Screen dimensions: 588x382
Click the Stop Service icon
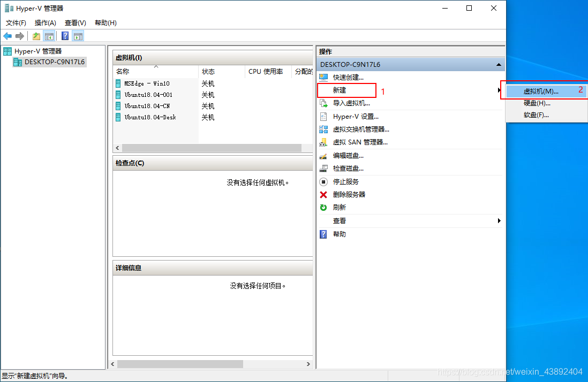(323, 182)
